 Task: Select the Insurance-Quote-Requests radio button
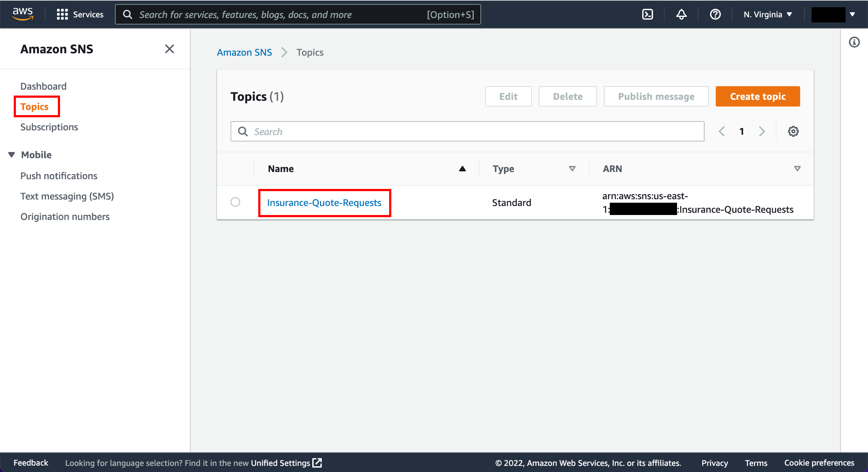pyautogui.click(x=236, y=202)
